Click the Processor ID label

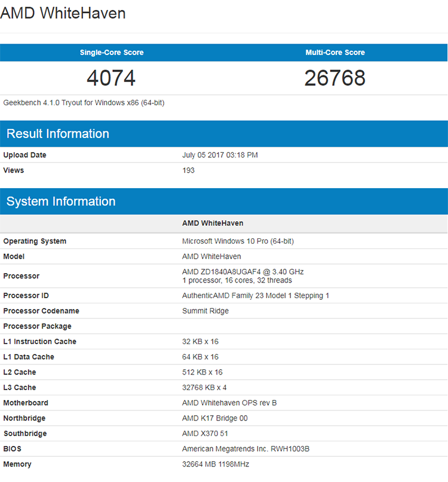(x=26, y=296)
